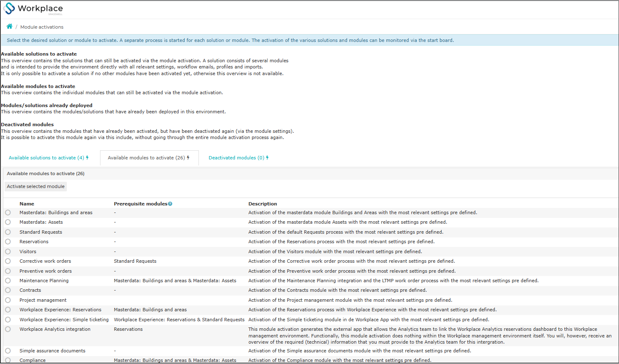Select the Maintenance Planning radio button

[x=8, y=281]
